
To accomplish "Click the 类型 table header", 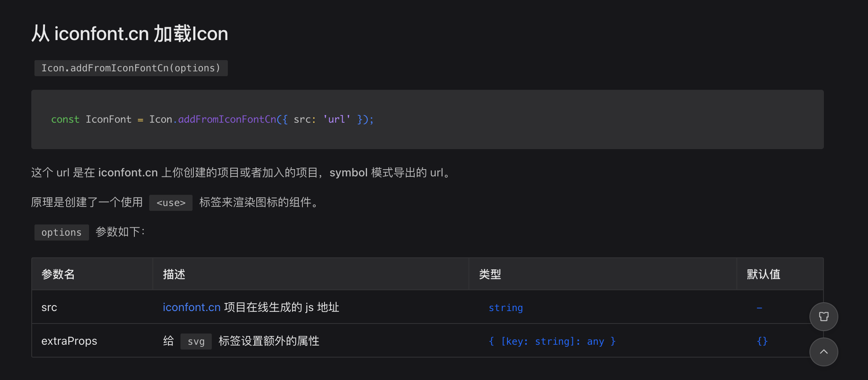I will click(x=490, y=274).
